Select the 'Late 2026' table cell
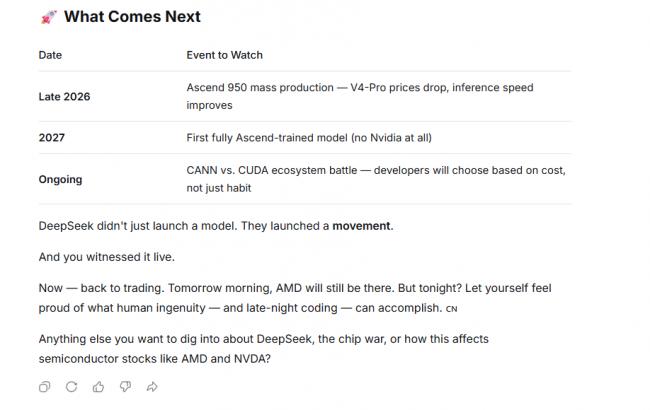 pos(65,96)
